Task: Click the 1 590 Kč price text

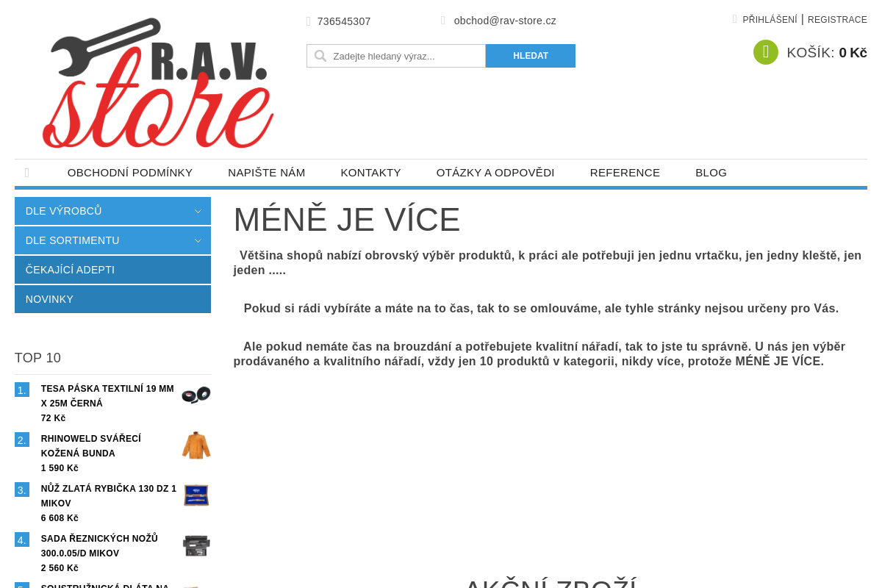Action: pos(60,468)
